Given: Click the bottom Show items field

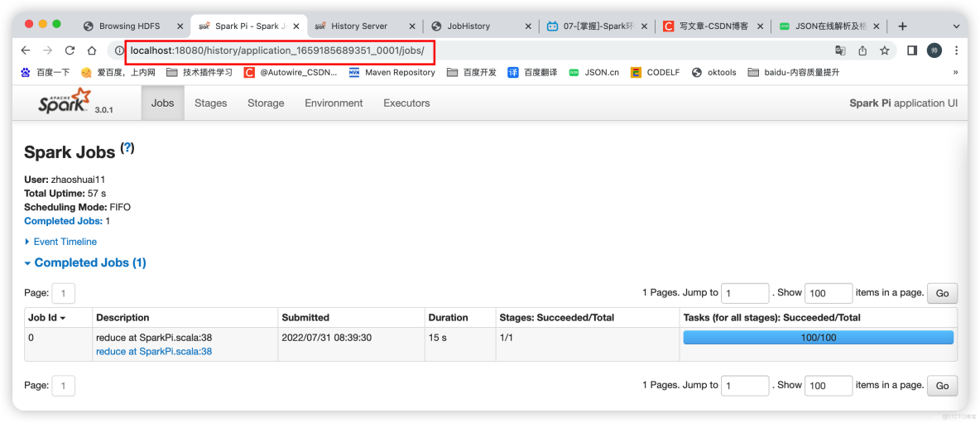Looking at the screenshot, I should [x=829, y=386].
